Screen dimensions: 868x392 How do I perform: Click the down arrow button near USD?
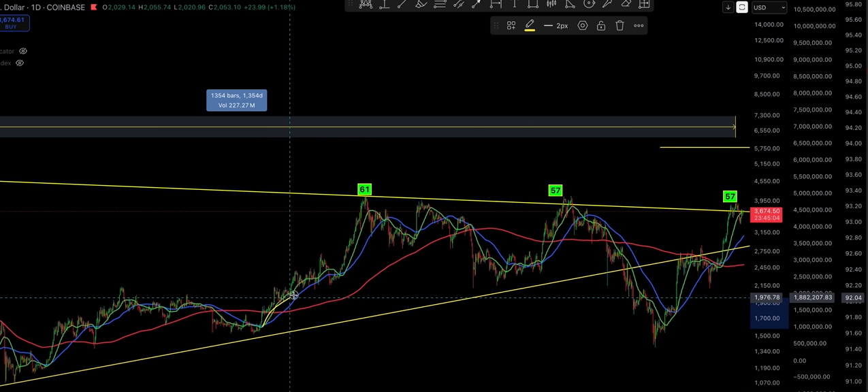click(728, 7)
